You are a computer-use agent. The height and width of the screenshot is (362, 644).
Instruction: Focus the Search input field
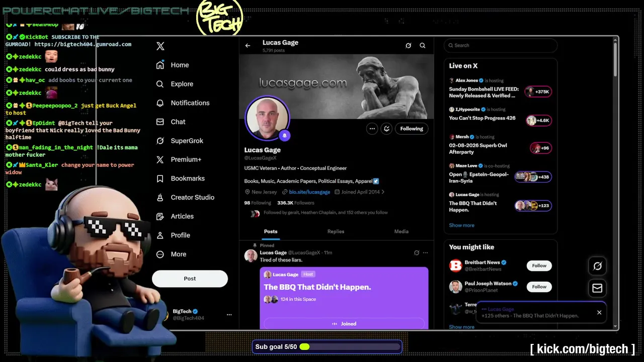501,45
